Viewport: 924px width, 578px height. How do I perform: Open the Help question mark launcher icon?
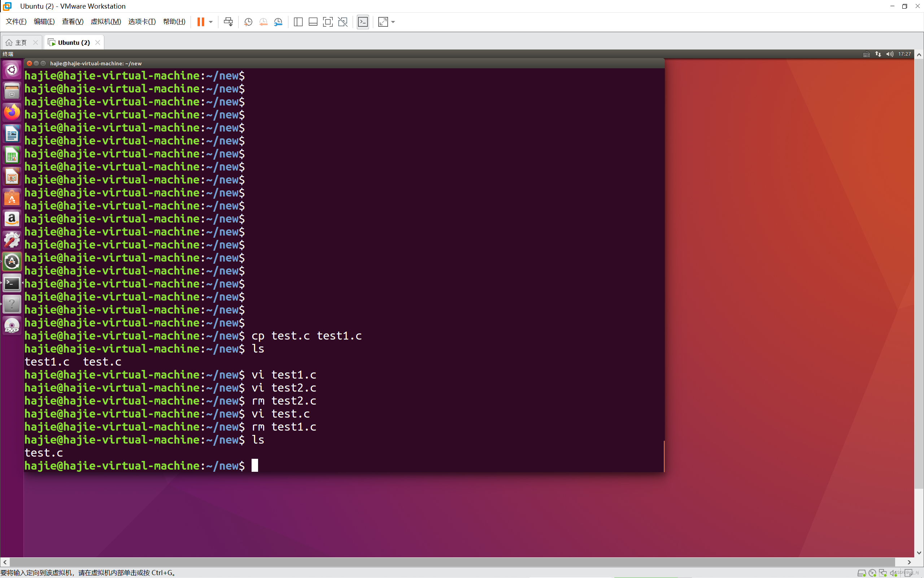[x=12, y=305]
